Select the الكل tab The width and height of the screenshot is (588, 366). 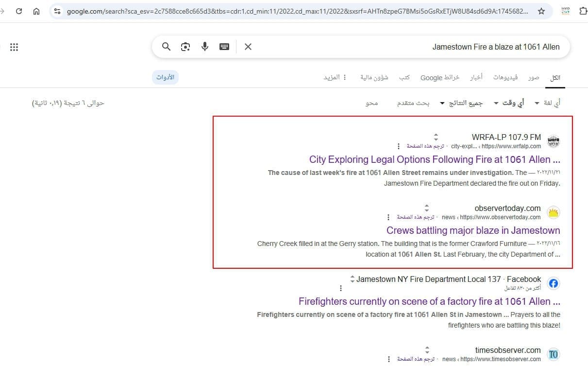coord(555,77)
